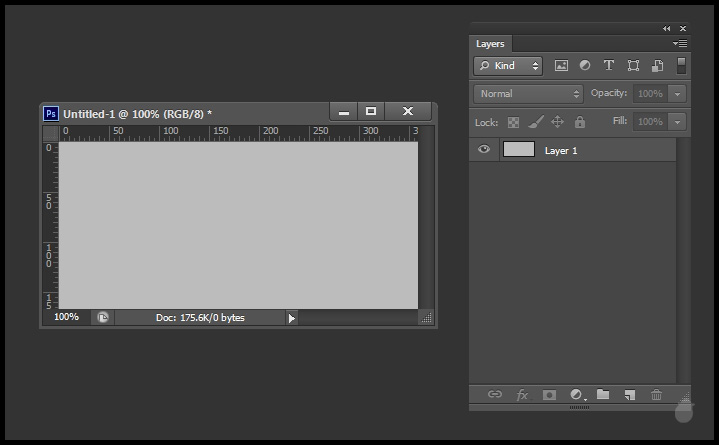Image resolution: width=719 pixels, height=445 pixels.
Task: Click the link layers icon
Action: (494, 395)
